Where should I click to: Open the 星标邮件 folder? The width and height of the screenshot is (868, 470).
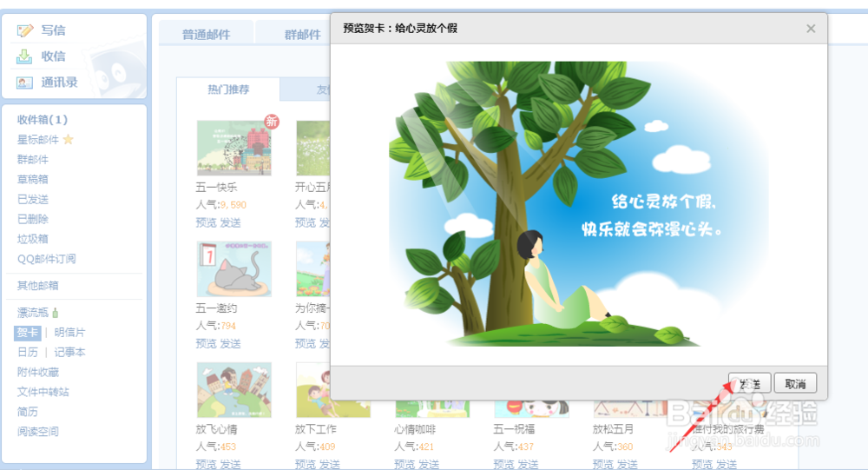point(37,140)
